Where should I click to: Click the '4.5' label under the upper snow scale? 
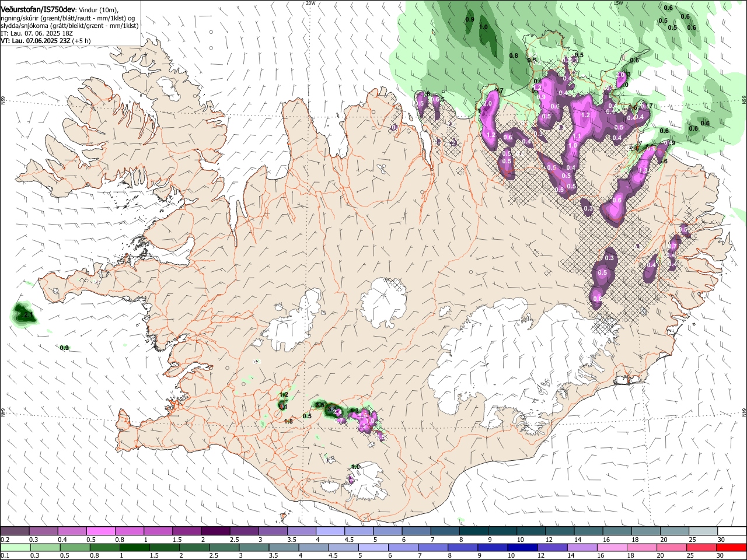pyautogui.click(x=349, y=540)
